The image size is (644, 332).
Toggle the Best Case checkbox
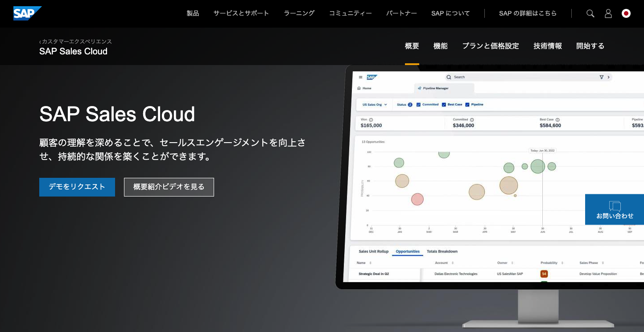[x=444, y=105]
